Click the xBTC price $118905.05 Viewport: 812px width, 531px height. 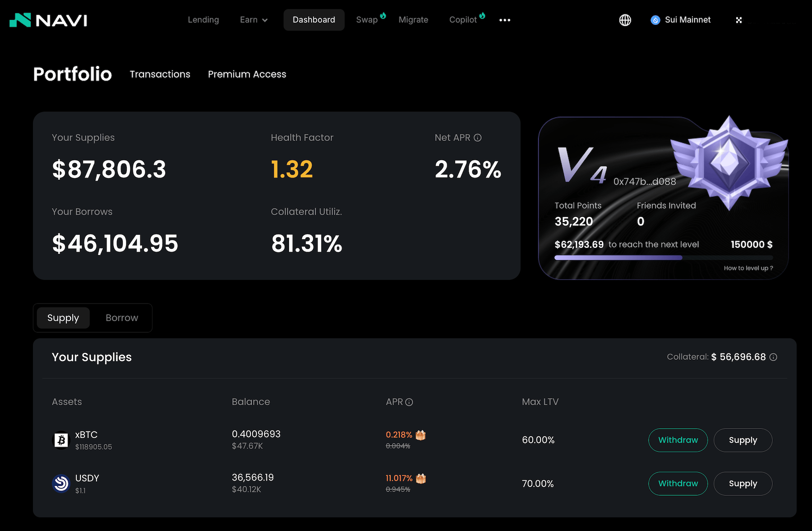pos(93,447)
